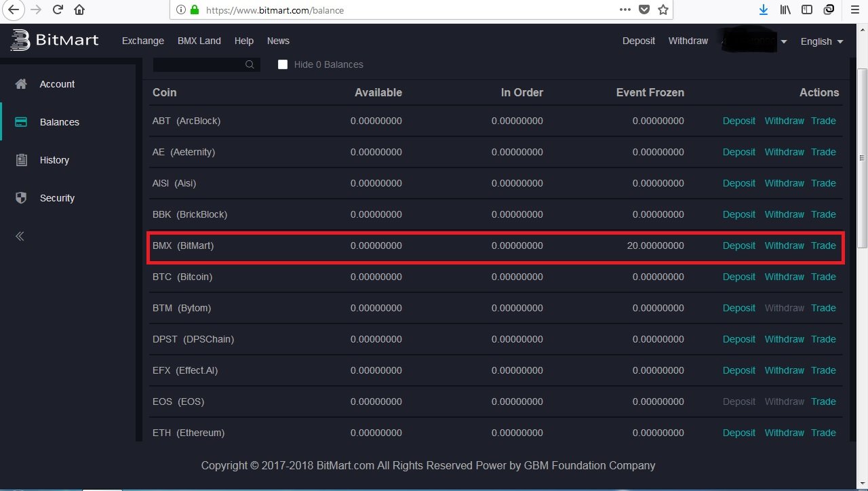Open the browser library icon
Viewport: 868px width, 491px height.
[x=785, y=10]
